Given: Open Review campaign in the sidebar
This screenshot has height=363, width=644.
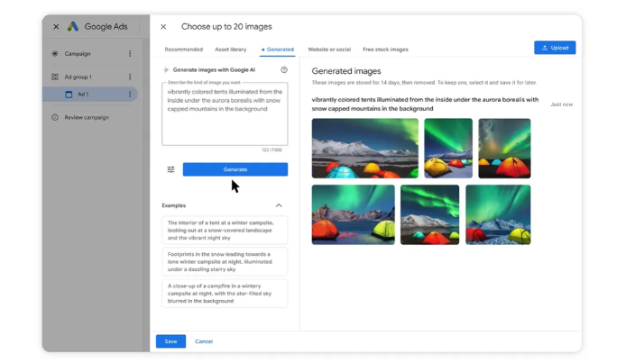Looking at the screenshot, I should [87, 117].
